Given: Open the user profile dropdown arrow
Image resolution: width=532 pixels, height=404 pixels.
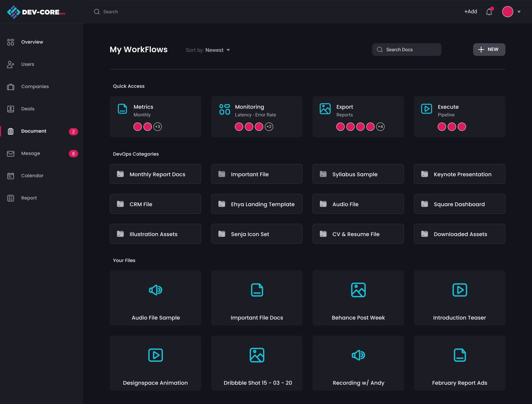Looking at the screenshot, I should pos(519,12).
